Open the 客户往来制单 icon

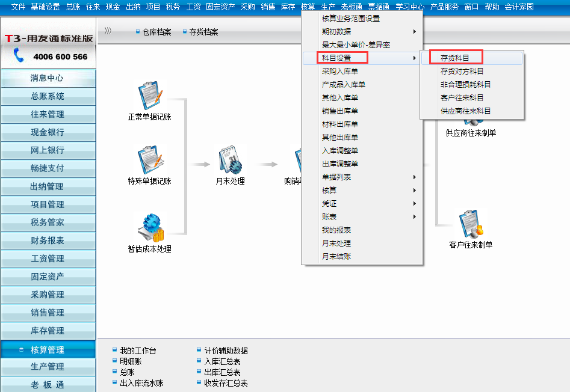[471, 224]
